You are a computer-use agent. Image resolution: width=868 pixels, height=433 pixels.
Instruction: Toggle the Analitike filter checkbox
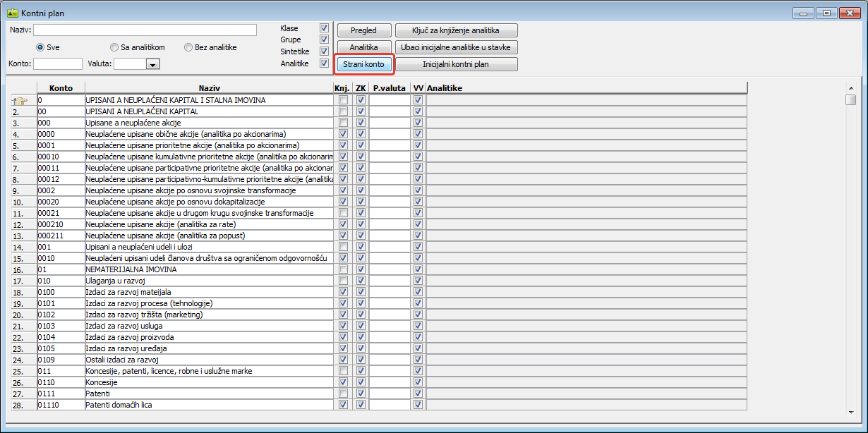click(x=324, y=63)
